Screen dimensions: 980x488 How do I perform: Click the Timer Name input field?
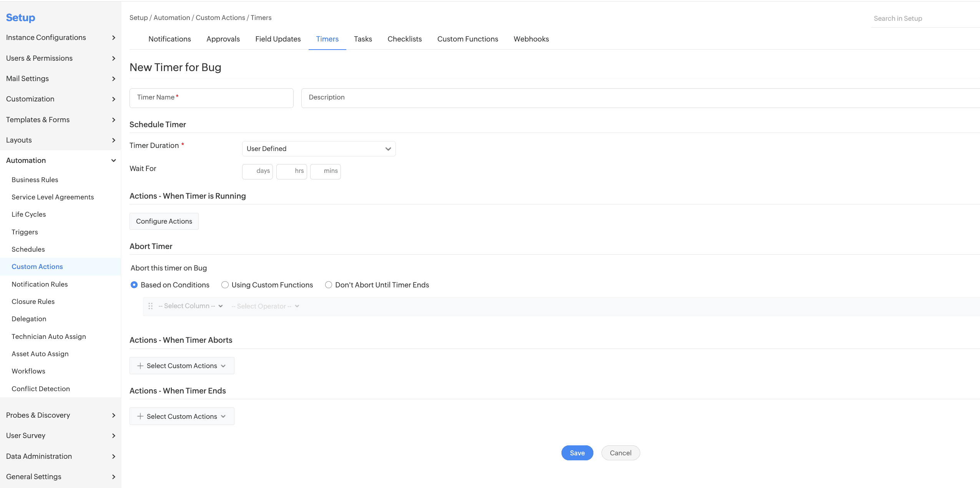(x=211, y=98)
